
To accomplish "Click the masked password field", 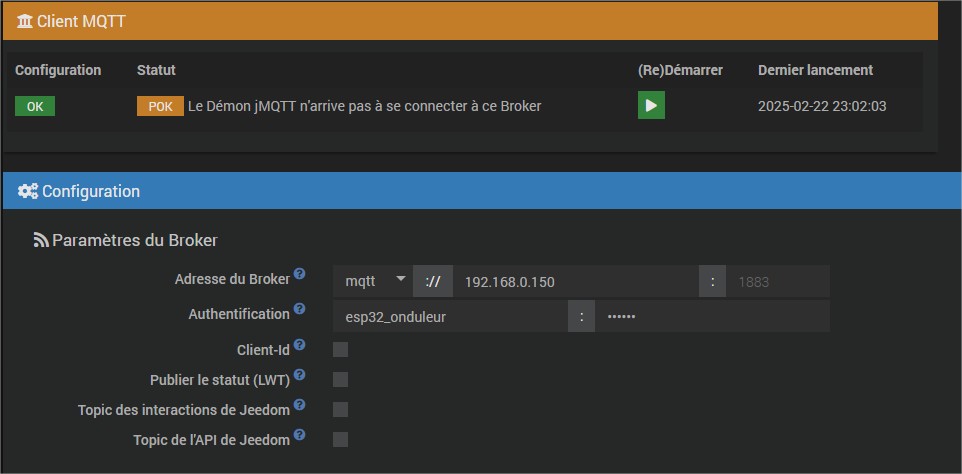I will click(x=712, y=317).
